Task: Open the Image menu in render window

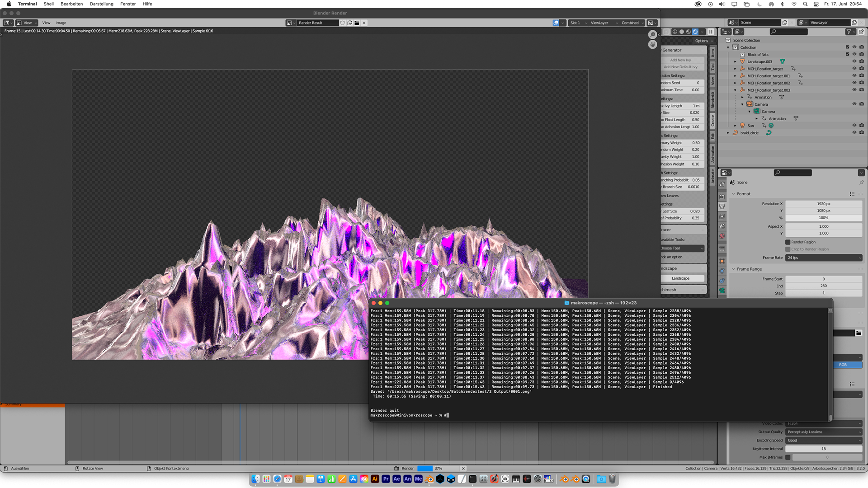Action: pos(61,23)
